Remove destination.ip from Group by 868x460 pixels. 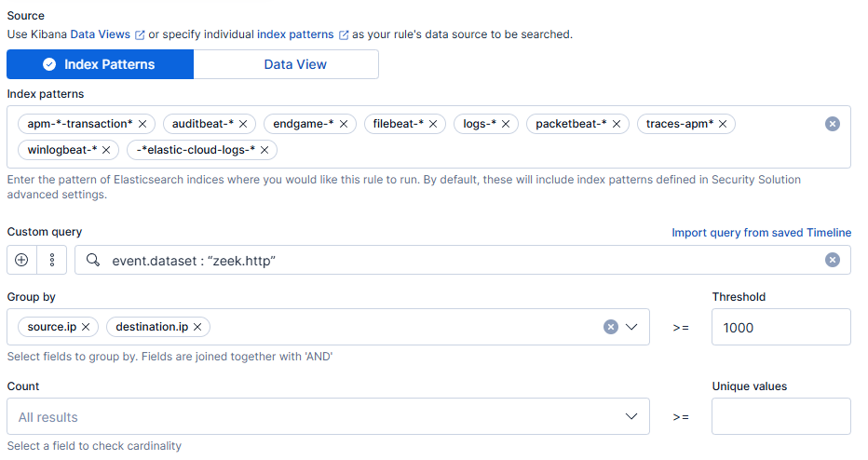197,327
